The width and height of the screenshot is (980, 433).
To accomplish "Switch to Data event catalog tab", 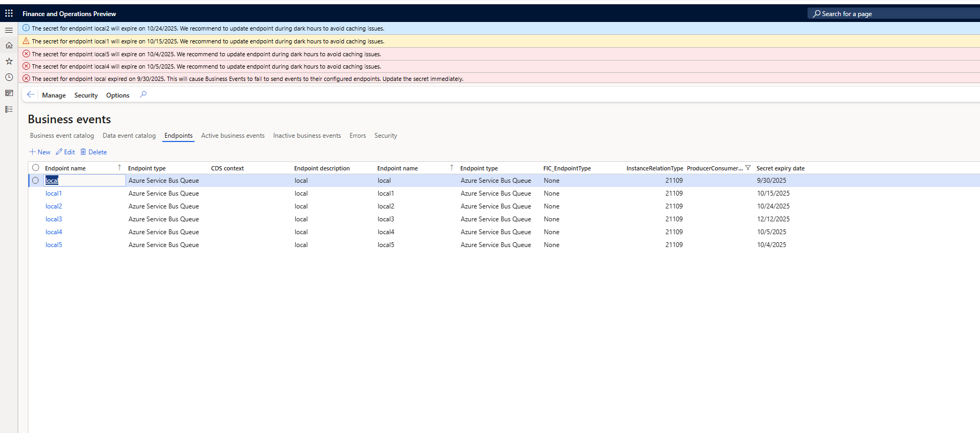I will (x=129, y=136).
